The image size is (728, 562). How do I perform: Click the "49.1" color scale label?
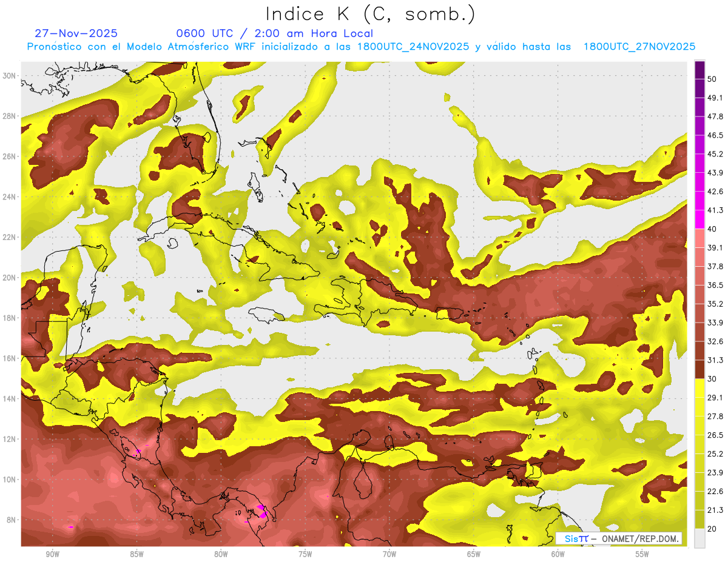pyautogui.click(x=715, y=98)
